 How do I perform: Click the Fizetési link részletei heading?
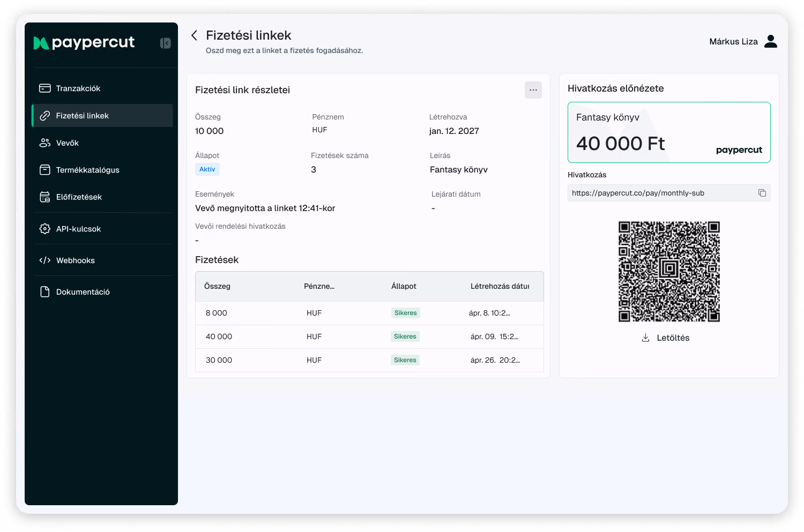click(242, 90)
